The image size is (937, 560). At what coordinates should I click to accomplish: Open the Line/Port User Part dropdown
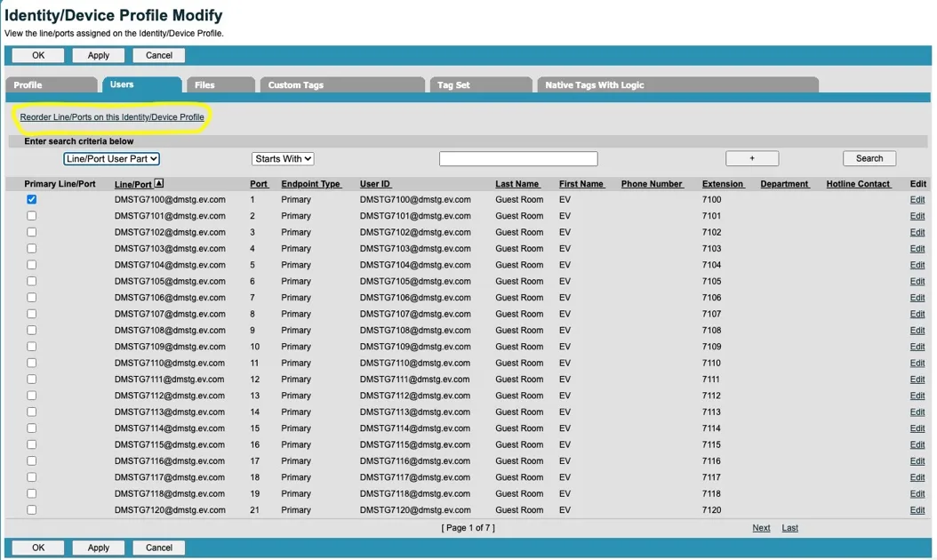(x=112, y=158)
